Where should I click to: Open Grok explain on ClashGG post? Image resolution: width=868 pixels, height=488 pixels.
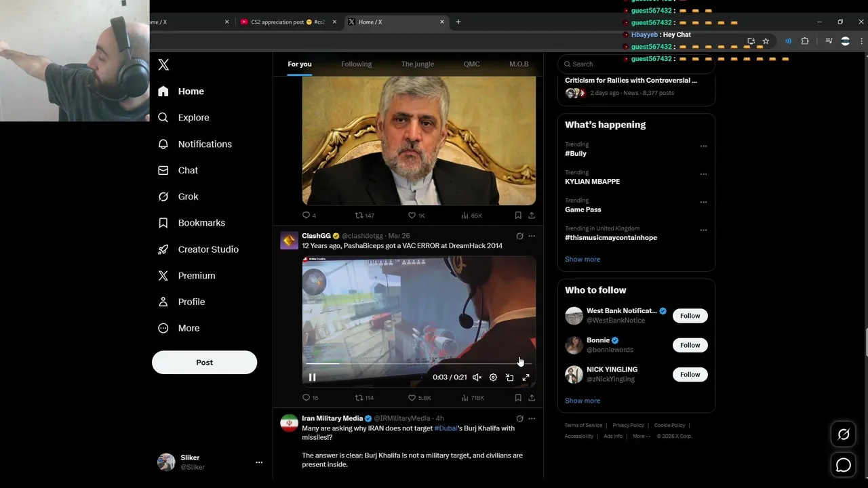pos(519,237)
